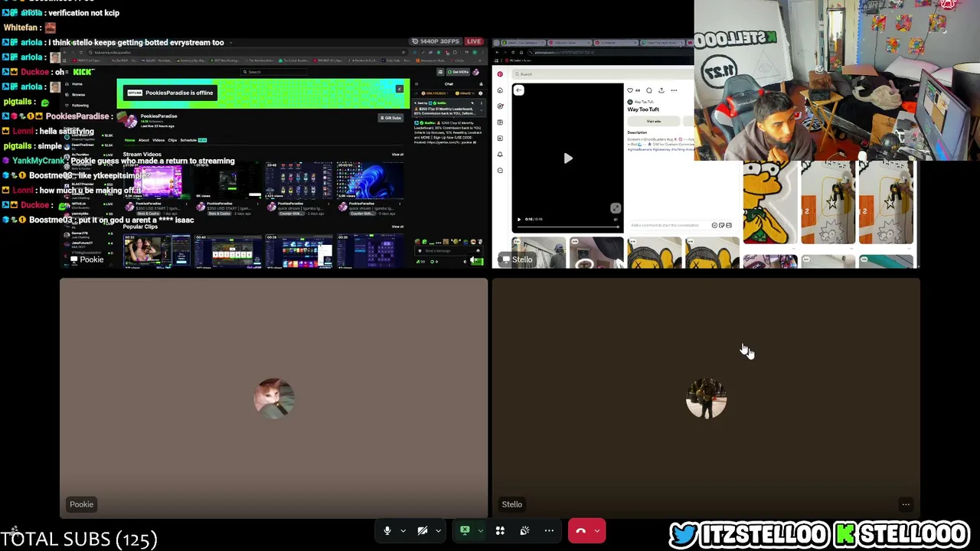This screenshot has height=551, width=980.
Task: Click the small play button under the video
Action: pyautogui.click(x=519, y=220)
